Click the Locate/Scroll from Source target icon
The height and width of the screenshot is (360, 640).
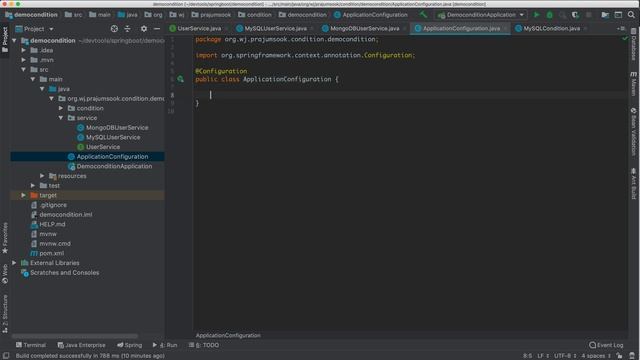(x=114, y=29)
